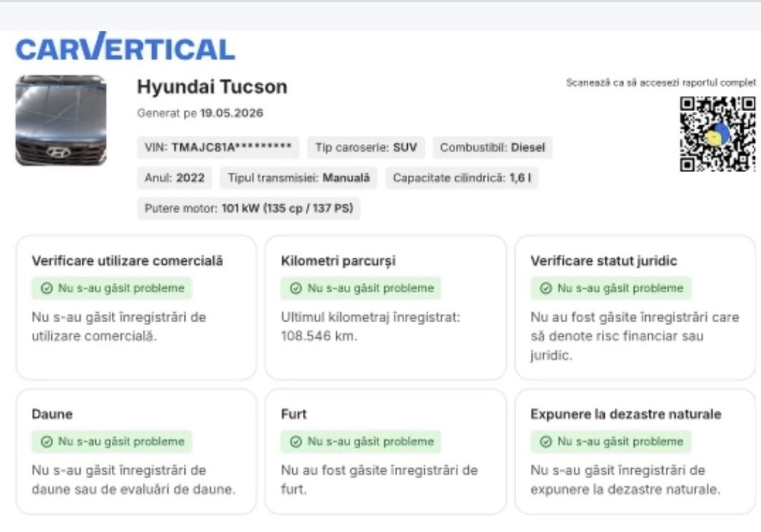761x532 pixels.
Task: Open the Hyundai Tucson car photo thumbnail
Action: (61, 120)
